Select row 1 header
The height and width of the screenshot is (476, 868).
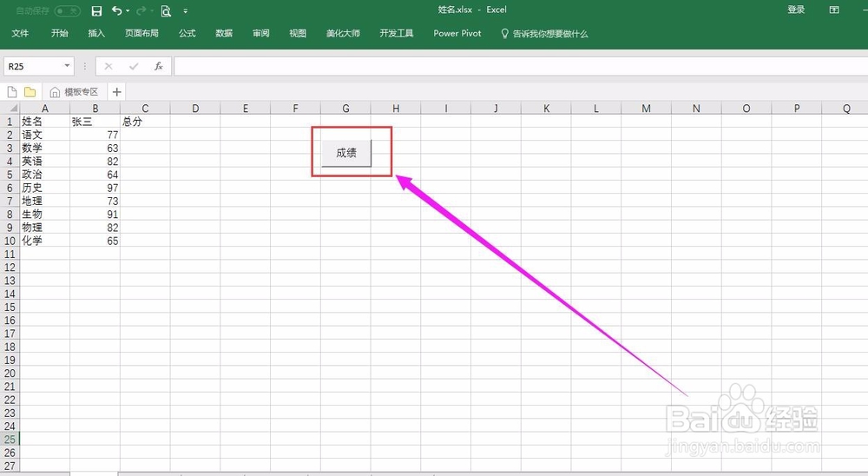pyautogui.click(x=10, y=122)
